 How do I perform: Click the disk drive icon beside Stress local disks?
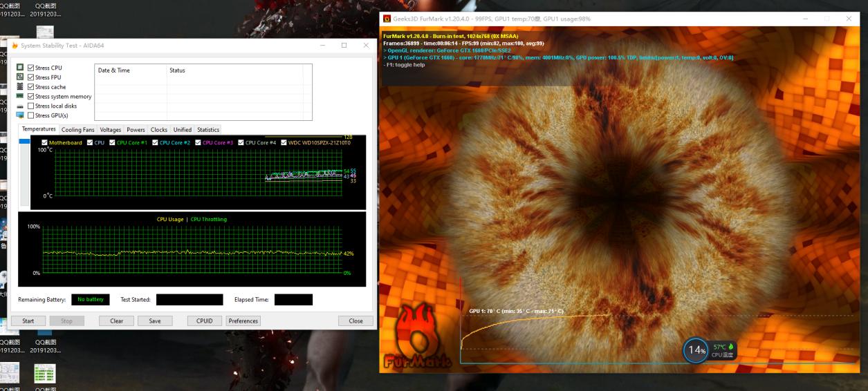click(20, 106)
